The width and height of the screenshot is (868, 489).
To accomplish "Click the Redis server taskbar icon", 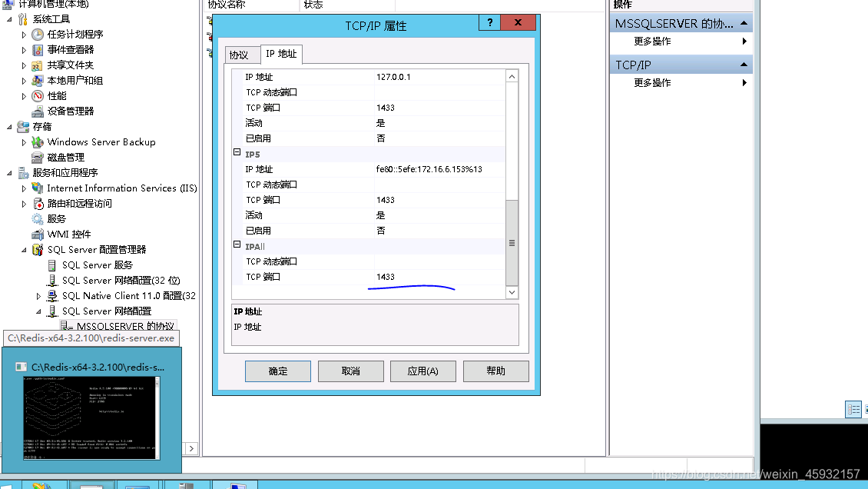I will [x=92, y=484].
